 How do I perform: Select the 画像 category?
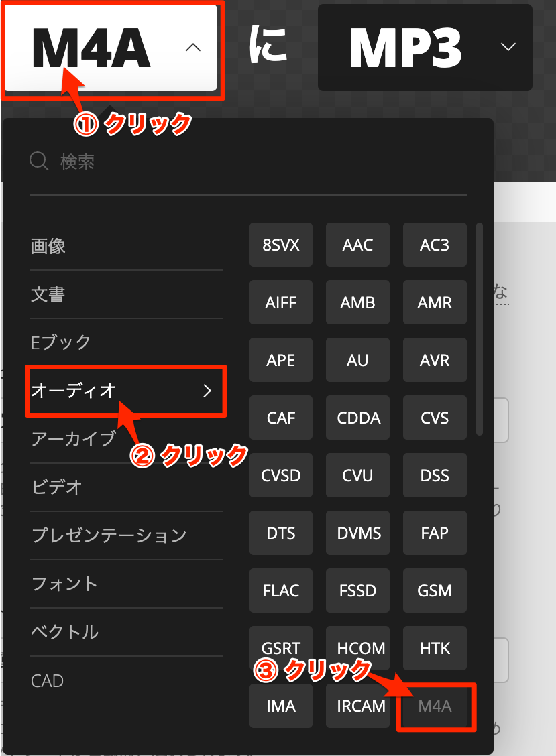tap(47, 246)
